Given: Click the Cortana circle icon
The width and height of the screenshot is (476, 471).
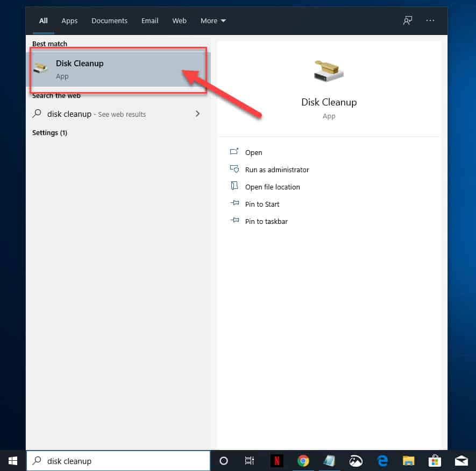Looking at the screenshot, I should pos(223,461).
